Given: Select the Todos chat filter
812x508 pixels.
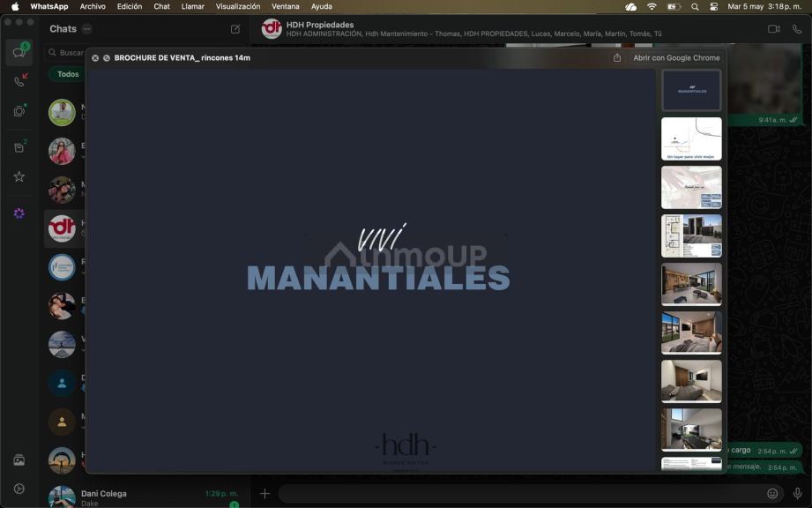Looking at the screenshot, I should (68, 74).
